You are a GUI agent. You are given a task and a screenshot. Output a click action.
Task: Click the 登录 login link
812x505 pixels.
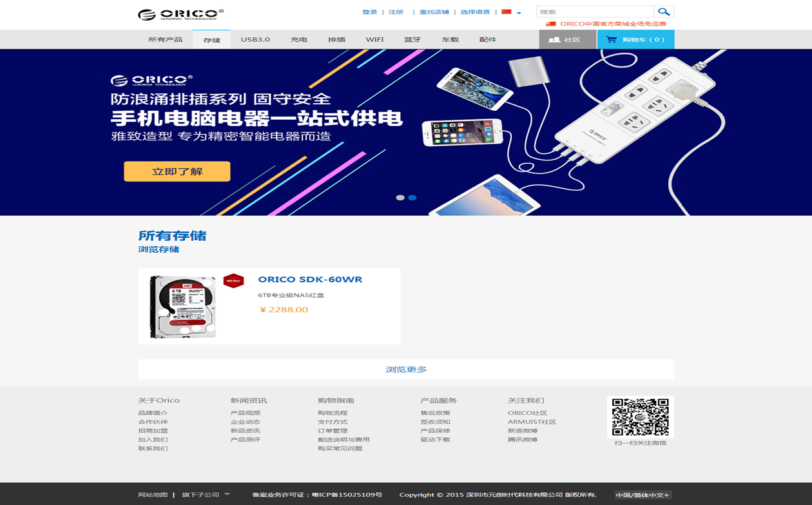pos(370,12)
